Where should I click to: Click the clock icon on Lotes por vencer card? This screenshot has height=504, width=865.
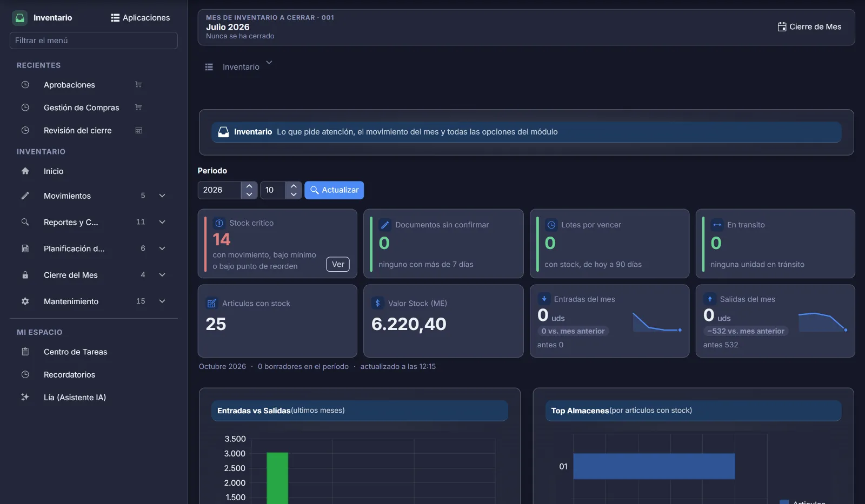(x=551, y=225)
